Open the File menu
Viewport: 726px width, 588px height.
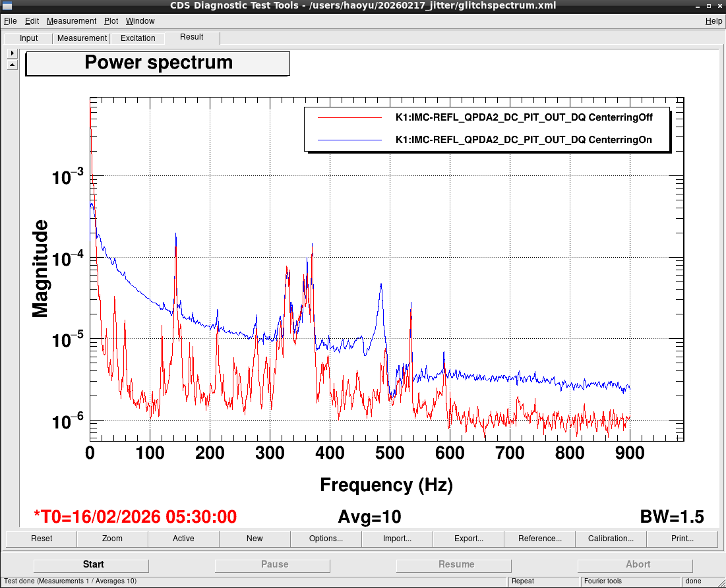[10, 21]
